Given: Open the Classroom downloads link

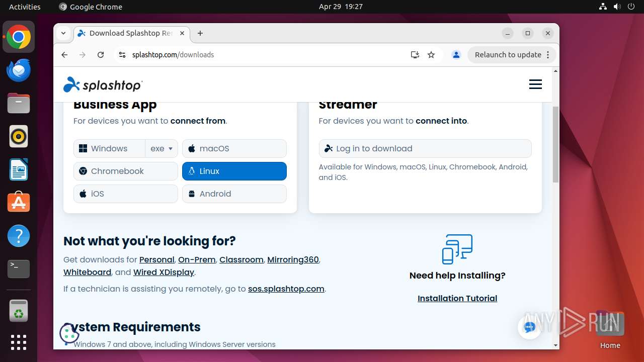Looking at the screenshot, I should (242, 259).
